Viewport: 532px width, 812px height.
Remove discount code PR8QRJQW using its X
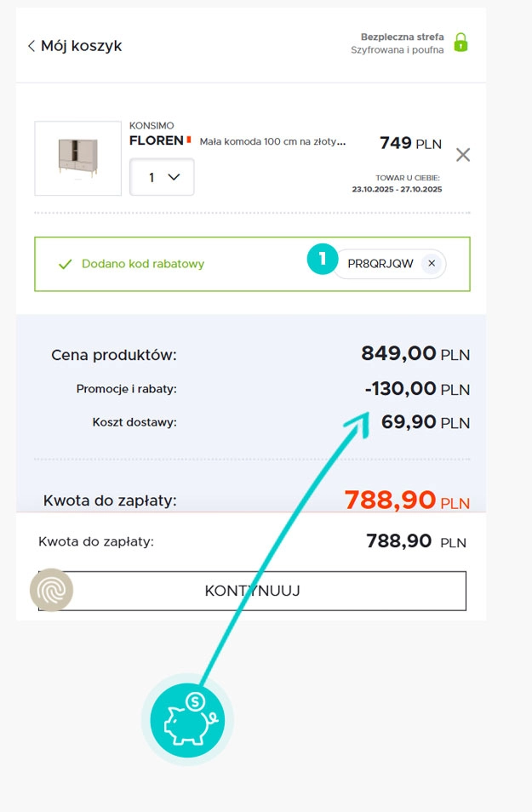[x=432, y=264]
